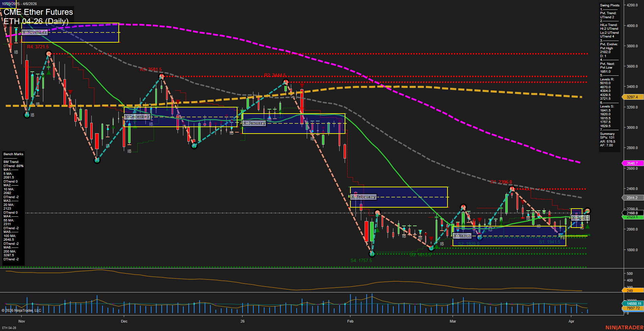644x331 pixels.
Task: Click the green buy triangle beside the M:April box
Action: [588, 226]
